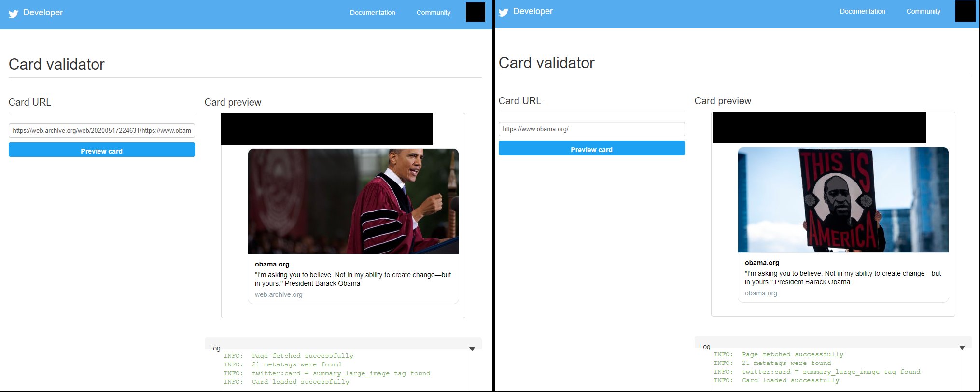
Task: Click the 'This Is America' poster card image
Action: pos(843,200)
